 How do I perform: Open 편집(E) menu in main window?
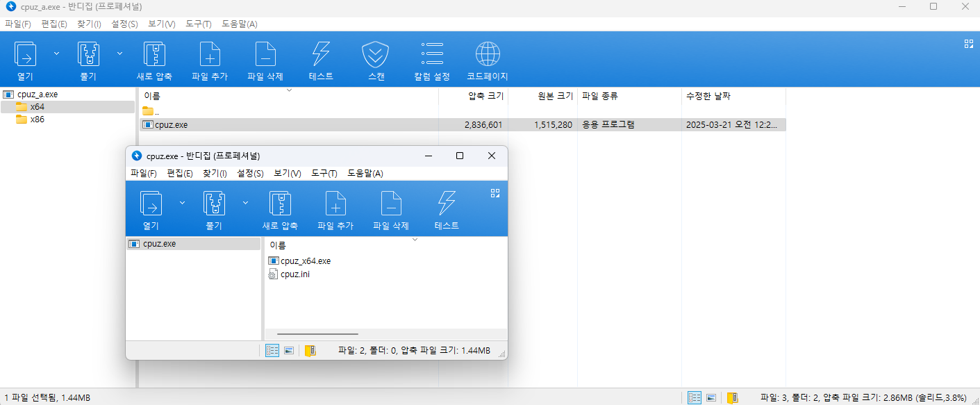coord(54,24)
